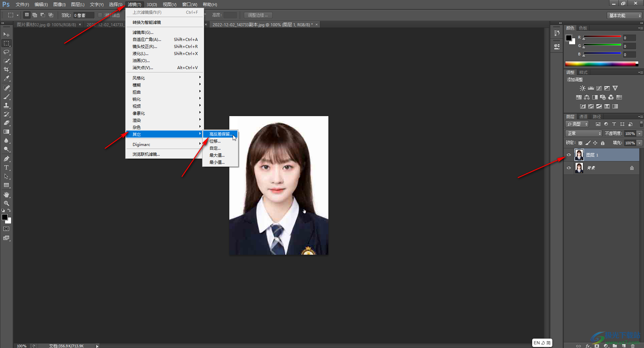Expand the 模糊 filter submenu
The image size is (644, 348).
165,85
